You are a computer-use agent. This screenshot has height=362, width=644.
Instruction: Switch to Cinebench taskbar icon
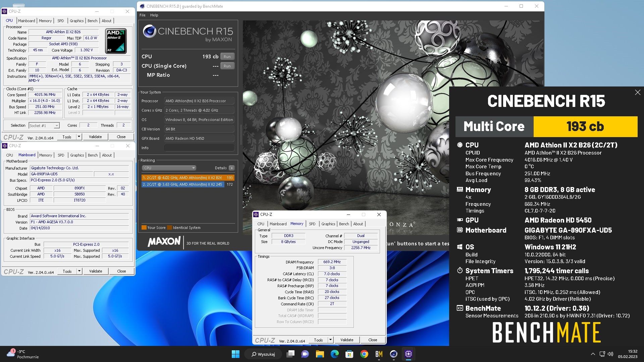[x=394, y=354]
